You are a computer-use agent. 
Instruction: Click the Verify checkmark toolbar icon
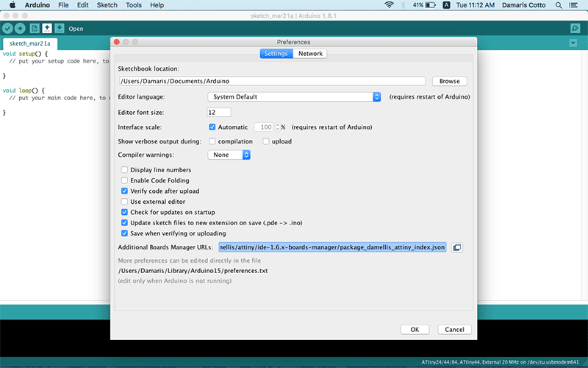pos(7,29)
